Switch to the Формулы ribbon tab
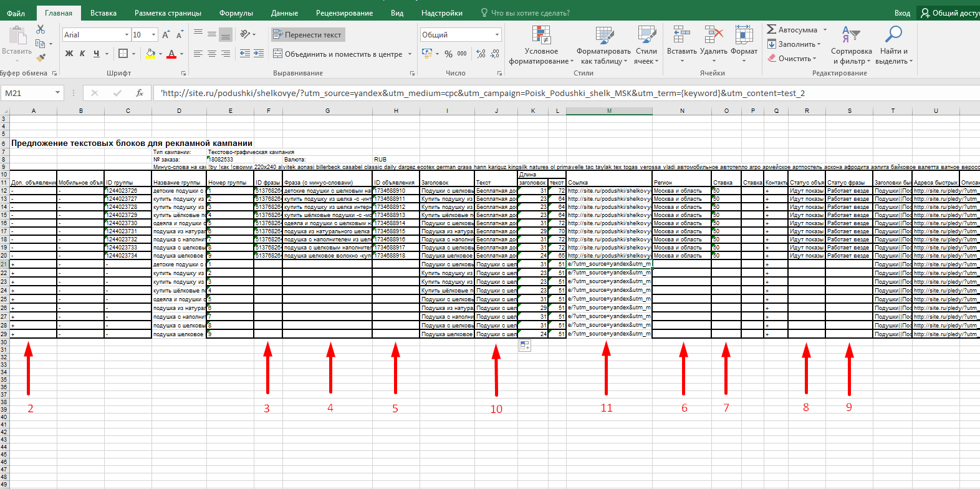 236,13
